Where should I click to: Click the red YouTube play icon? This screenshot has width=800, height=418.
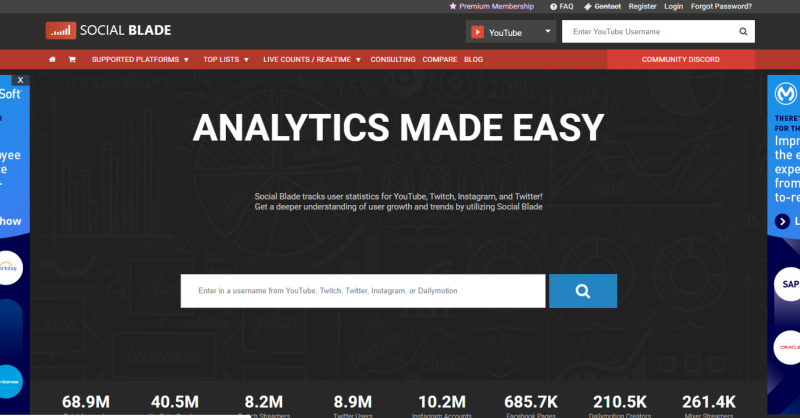(477, 32)
